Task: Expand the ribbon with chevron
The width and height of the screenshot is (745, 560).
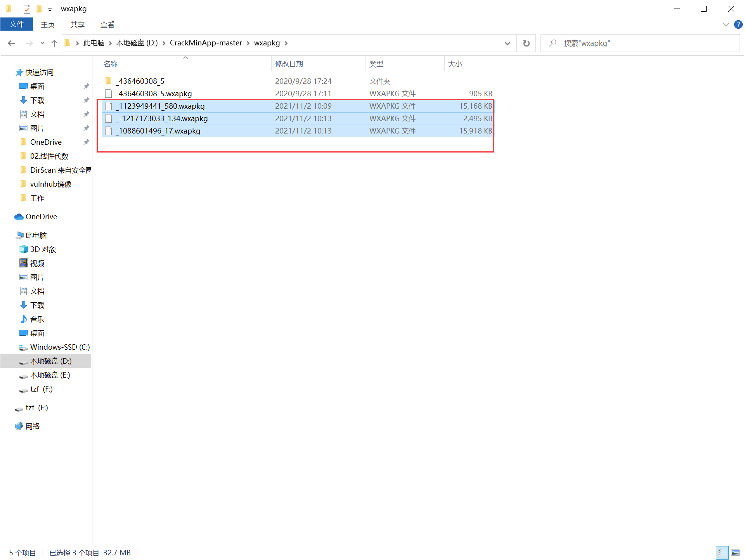Action: (x=726, y=24)
